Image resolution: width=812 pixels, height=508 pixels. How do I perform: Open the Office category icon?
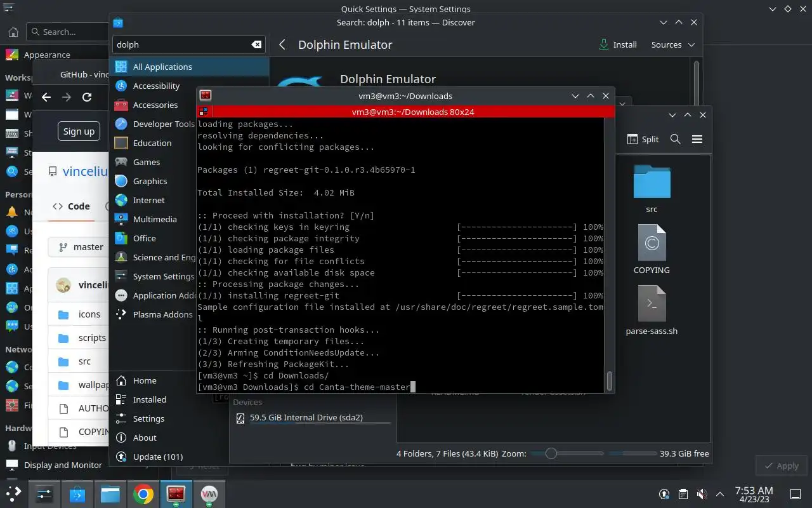point(121,238)
